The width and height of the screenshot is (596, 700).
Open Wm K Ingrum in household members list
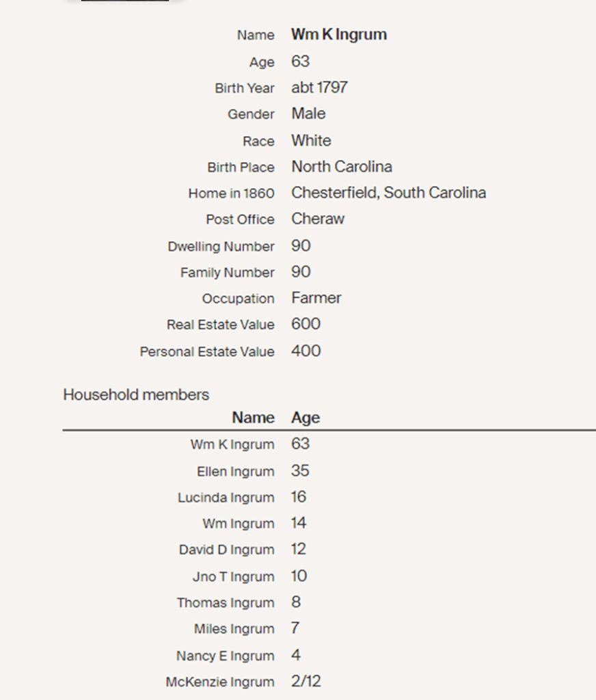(232, 444)
